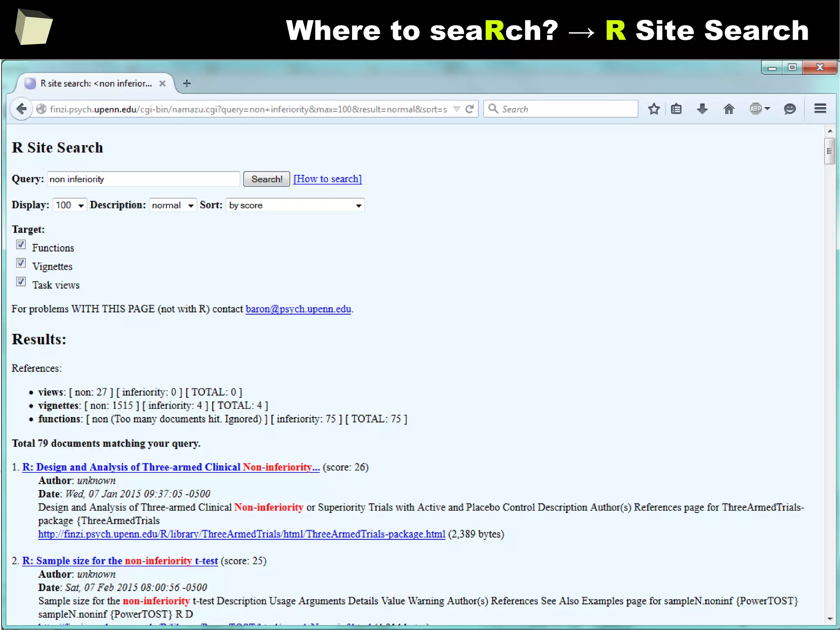Viewport: 840px width, 630px height.
Task: Open the Sort by score dropdown
Action: click(x=295, y=205)
